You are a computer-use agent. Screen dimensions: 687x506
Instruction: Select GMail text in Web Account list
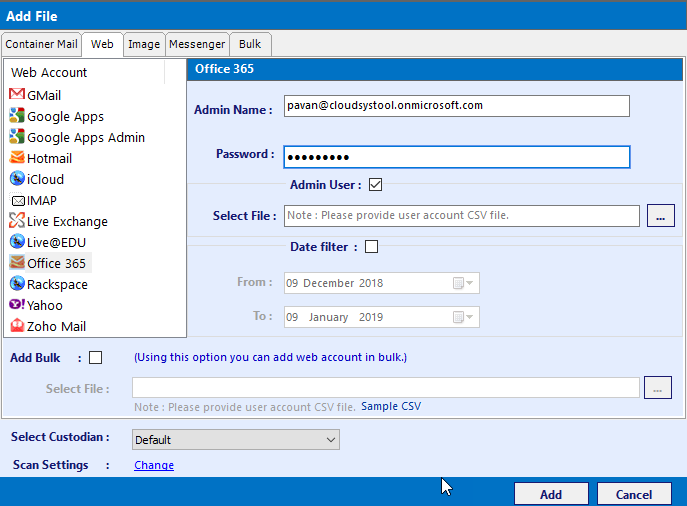click(x=44, y=95)
